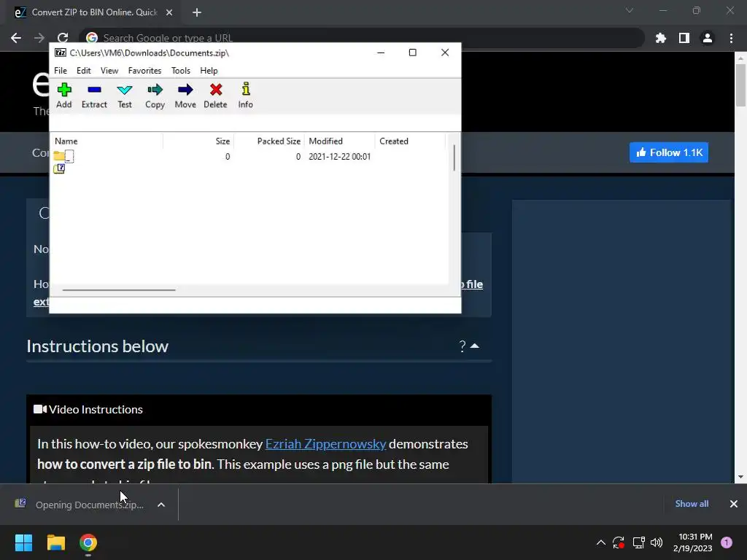Click the 7-Zip horizontal scrollbar
The width and height of the screenshot is (747, 560).
pos(119,289)
